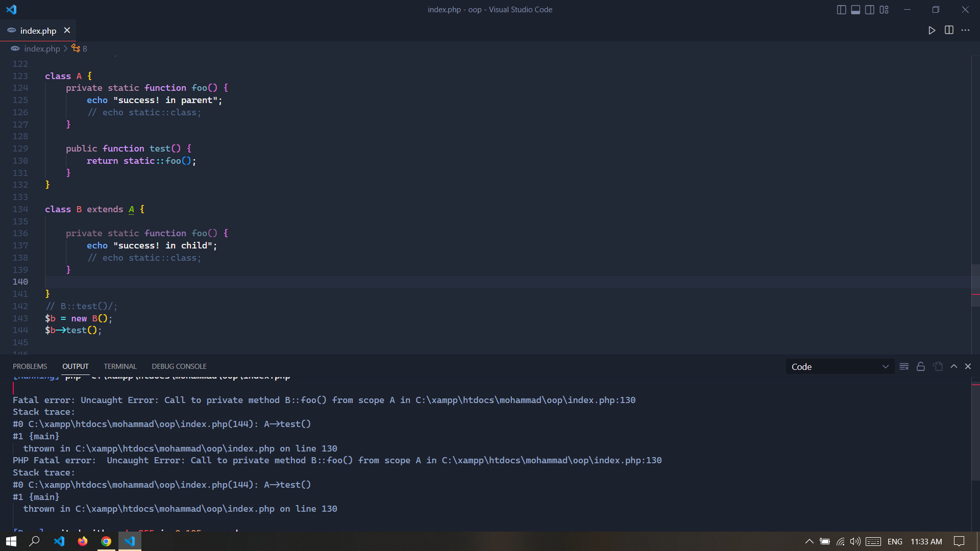Run code with the play icon
980x551 pixels.
pyautogui.click(x=932, y=30)
